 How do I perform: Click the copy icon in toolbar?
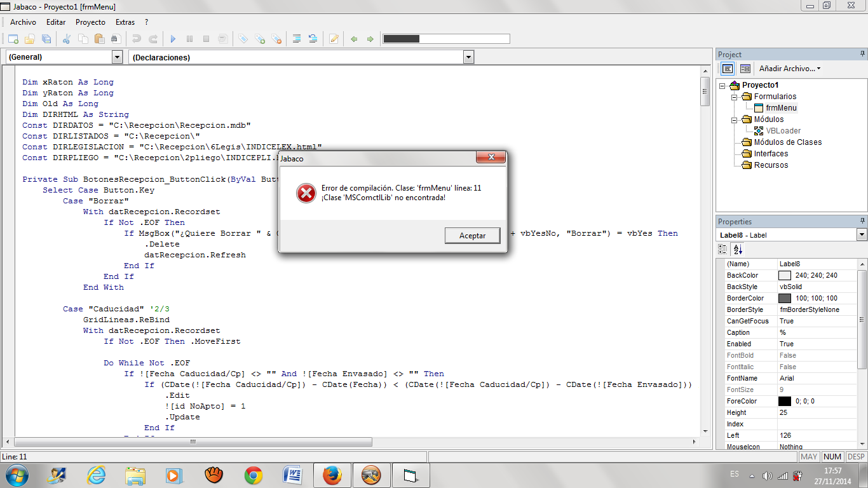(x=83, y=39)
